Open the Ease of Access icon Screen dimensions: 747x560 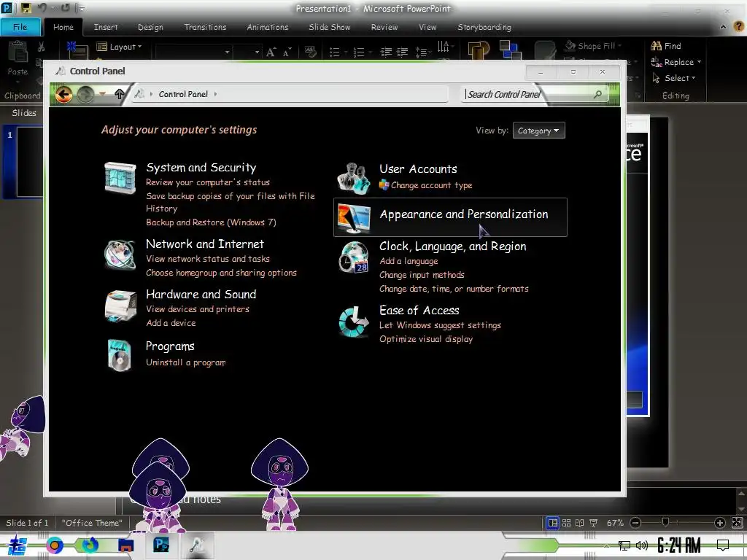[354, 321]
